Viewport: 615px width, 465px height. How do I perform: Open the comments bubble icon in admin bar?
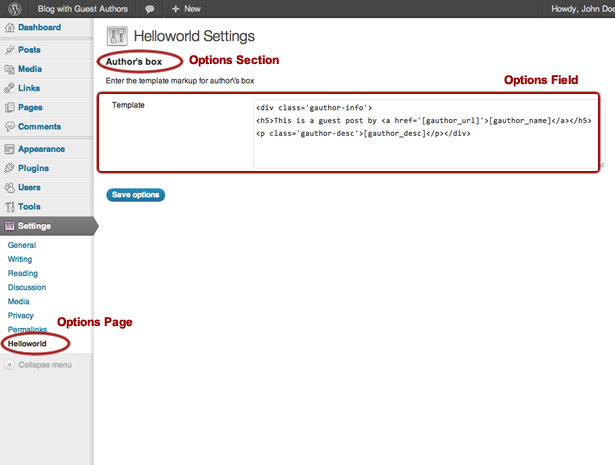pyautogui.click(x=149, y=9)
